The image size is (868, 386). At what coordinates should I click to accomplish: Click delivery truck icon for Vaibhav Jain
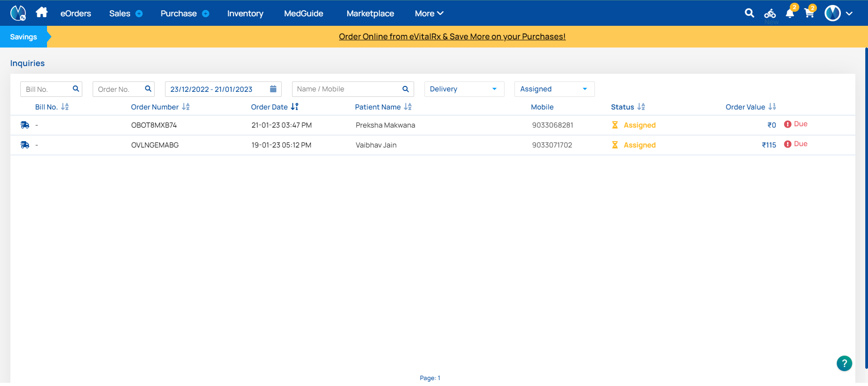pyautogui.click(x=25, y=145)
